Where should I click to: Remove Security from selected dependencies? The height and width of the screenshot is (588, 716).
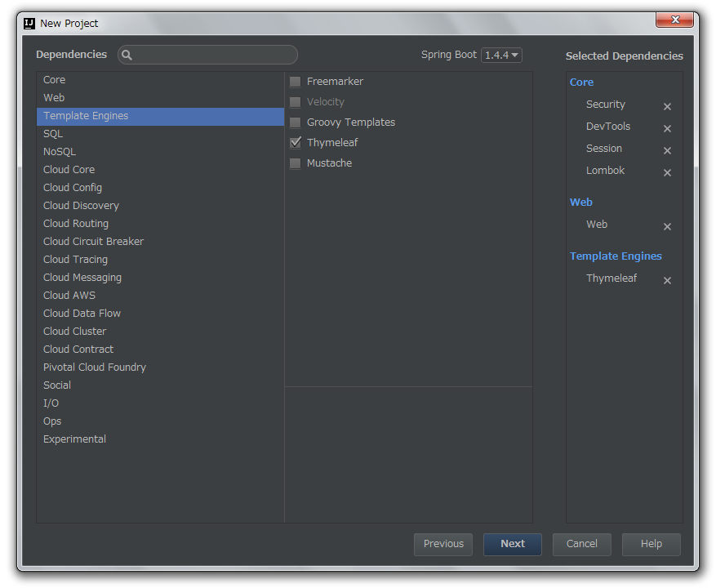point(667,106)
